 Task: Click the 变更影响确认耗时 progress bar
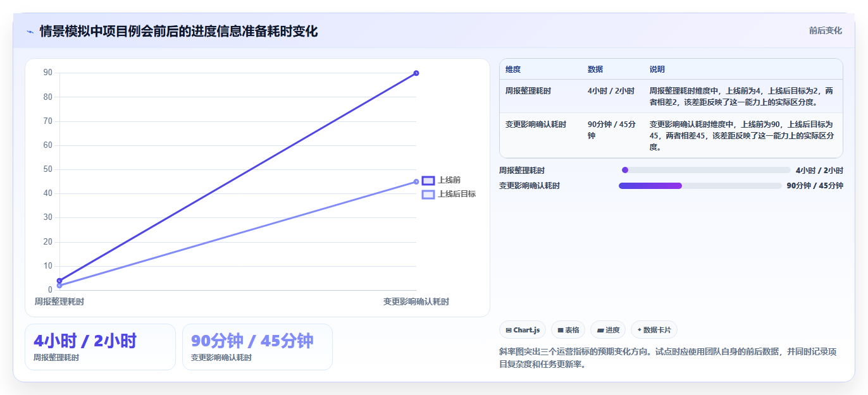[x=700, y=186]
